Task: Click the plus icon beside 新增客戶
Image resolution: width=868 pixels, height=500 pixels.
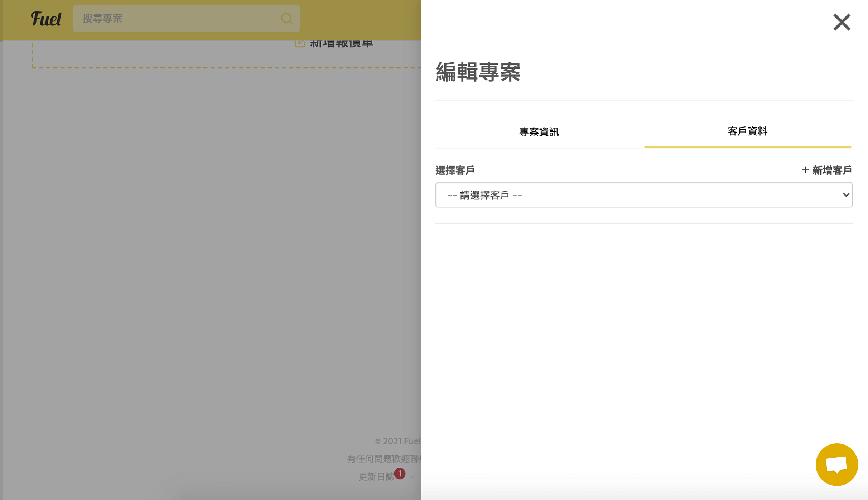Action: click(x=805, y=170)
